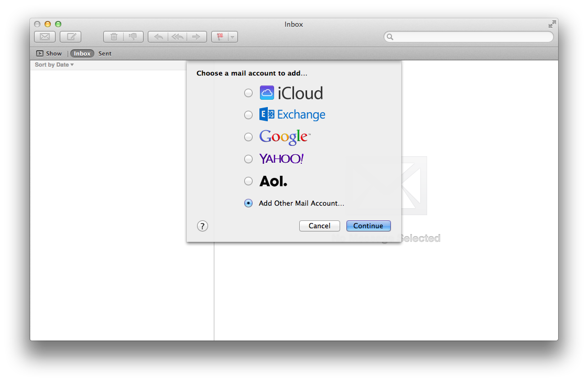
Task: Click the Aol. logo
Action: (274, 182)
